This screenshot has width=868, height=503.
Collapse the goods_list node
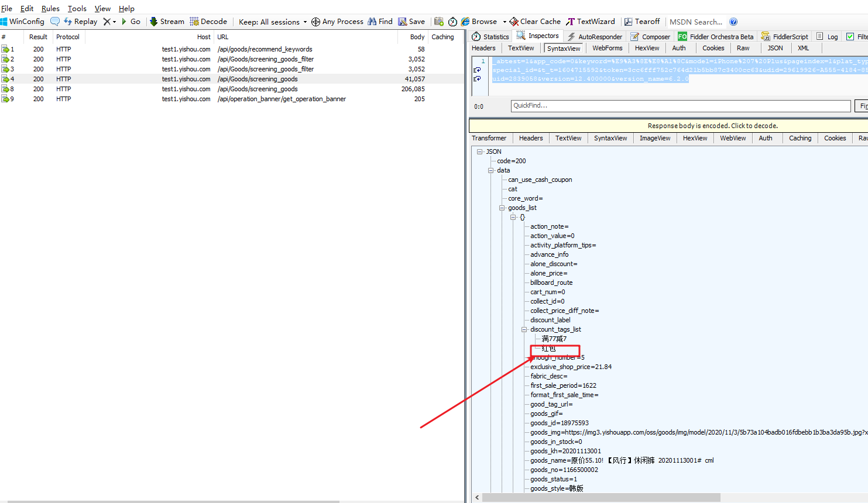point(502,208)
